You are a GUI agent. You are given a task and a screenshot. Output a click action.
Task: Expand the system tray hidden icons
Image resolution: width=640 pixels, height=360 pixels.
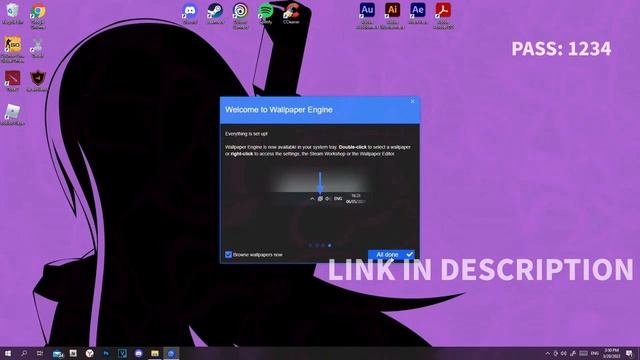pos(547,353)
